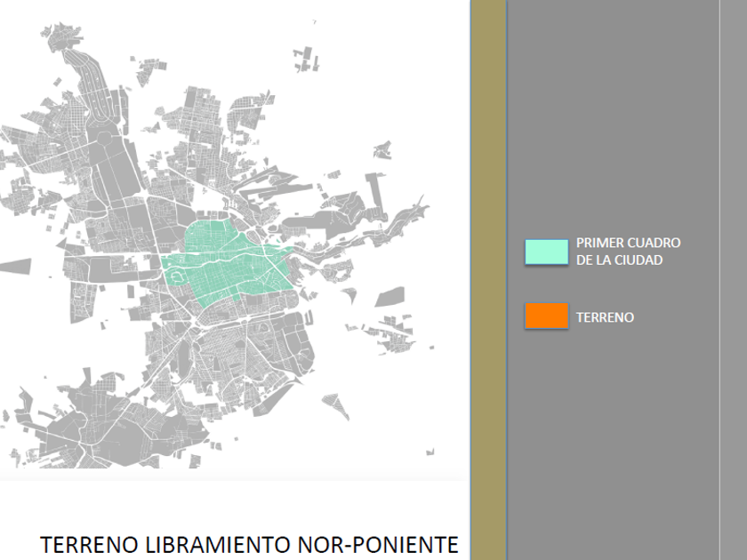The width and height of the screenshot is (747, 560).
Task: Click the beige vertical divider stripe
Action: click(x=488, y=267)
